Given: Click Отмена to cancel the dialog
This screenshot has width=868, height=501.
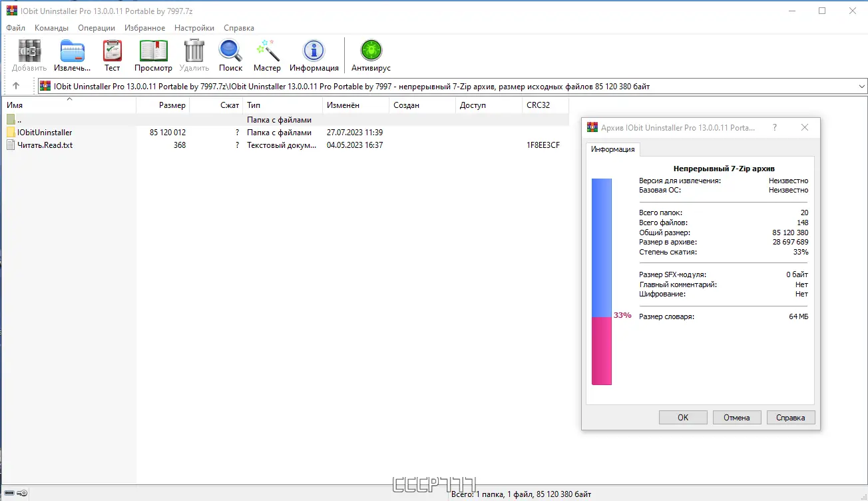Looking at the screenshot, I should pos(737,416).
